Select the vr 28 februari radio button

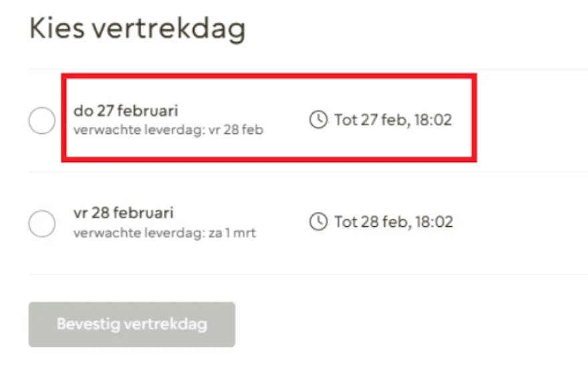[x=42, y=223]
